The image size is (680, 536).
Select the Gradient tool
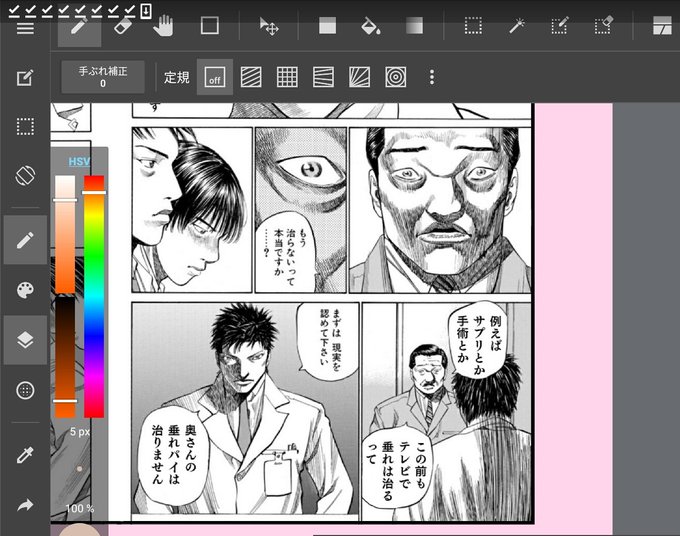pyautogui.click(x=415, y=26)
